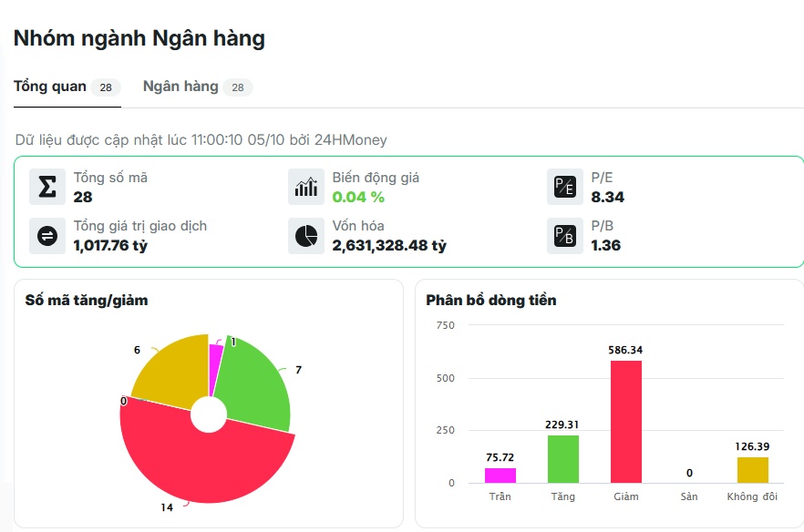Click the Giảm axis label
804x532 pixels.
click(626, 496)
